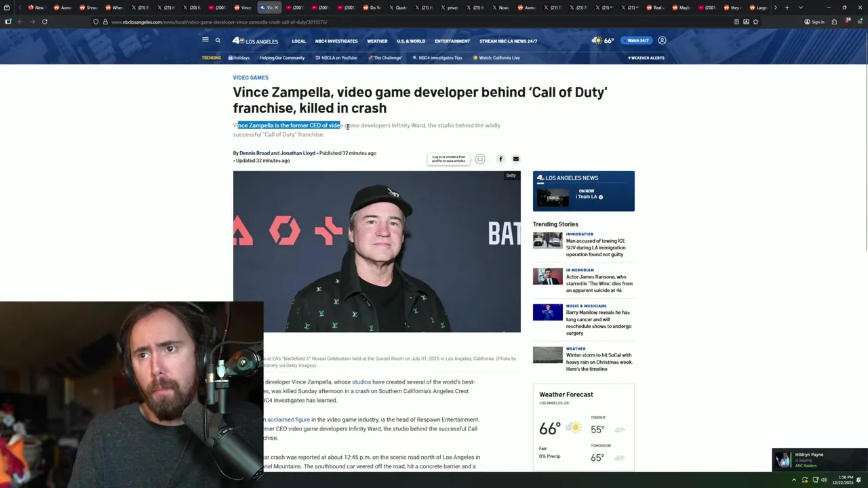The width and height of the screenshot is (868, 488).
Task: Click 'Published 32 minutes ago' text
Action: (x=347, y=153)
